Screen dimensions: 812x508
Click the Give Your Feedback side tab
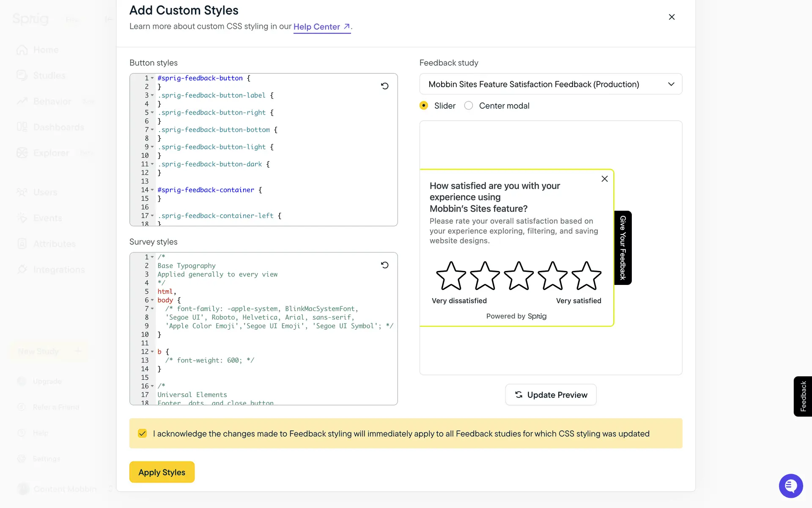point(623,248)
